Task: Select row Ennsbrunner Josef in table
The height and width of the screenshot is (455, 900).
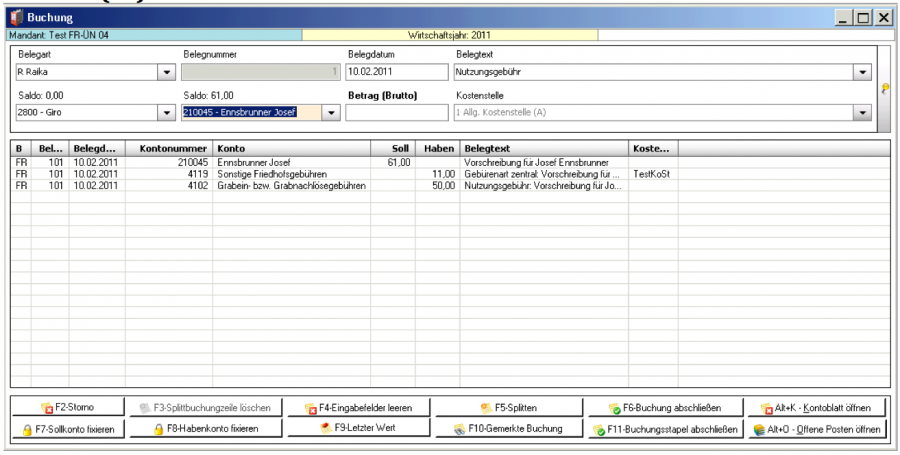Action: pyautogui.click(x=450, y=162)
